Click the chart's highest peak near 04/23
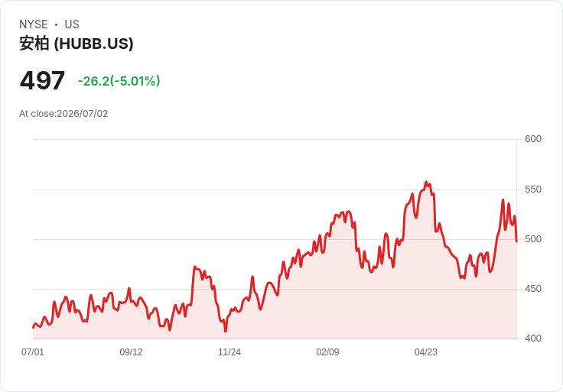Image resolution: width=563 pixels, height=392 pixels. point(426,182)
